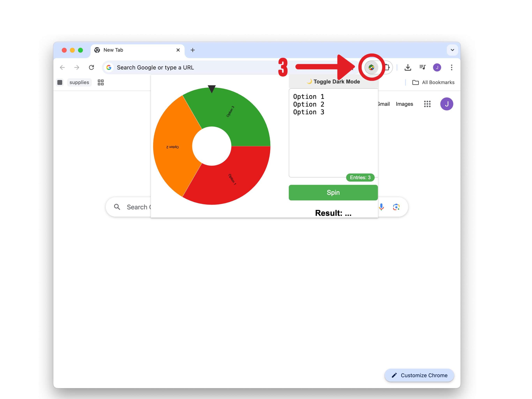Search by image with Lens icon
The width and height of the screenshot is (532, 399).
click(396, 207)
